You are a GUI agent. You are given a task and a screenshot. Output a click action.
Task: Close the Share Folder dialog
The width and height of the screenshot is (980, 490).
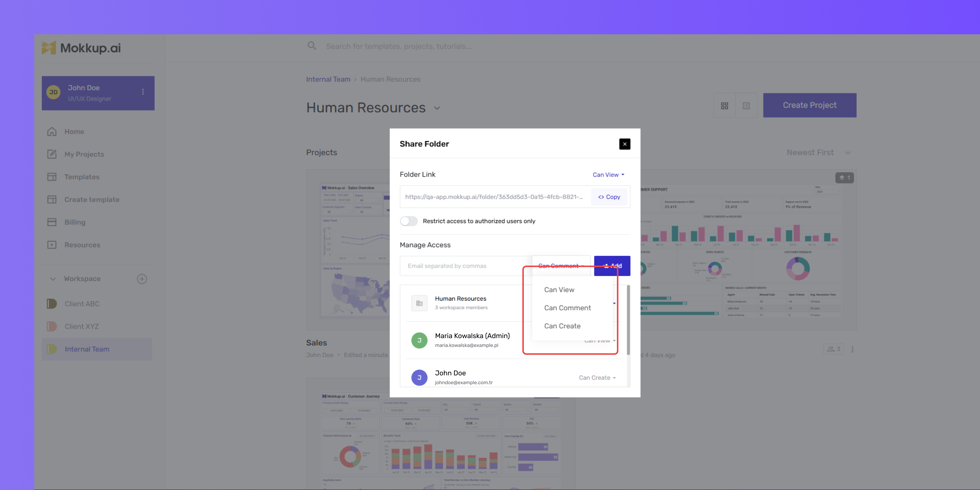[624, 144]
